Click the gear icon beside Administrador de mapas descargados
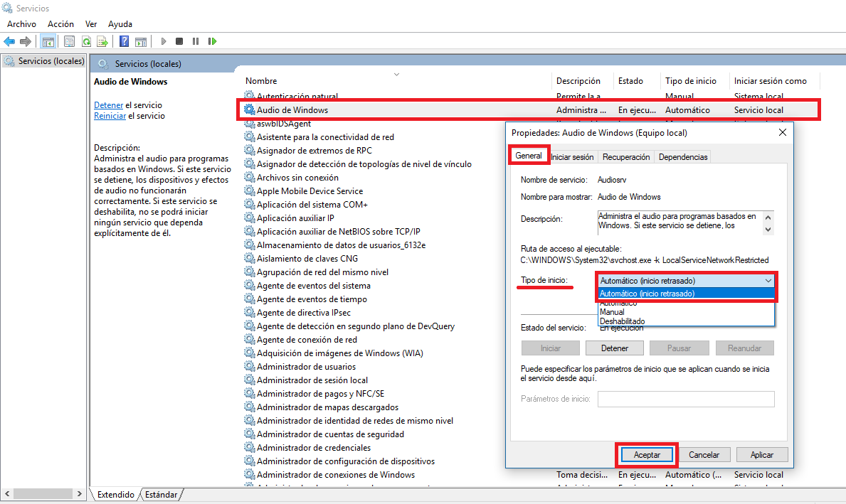This screenshot has width=846, height=504. 249,407
